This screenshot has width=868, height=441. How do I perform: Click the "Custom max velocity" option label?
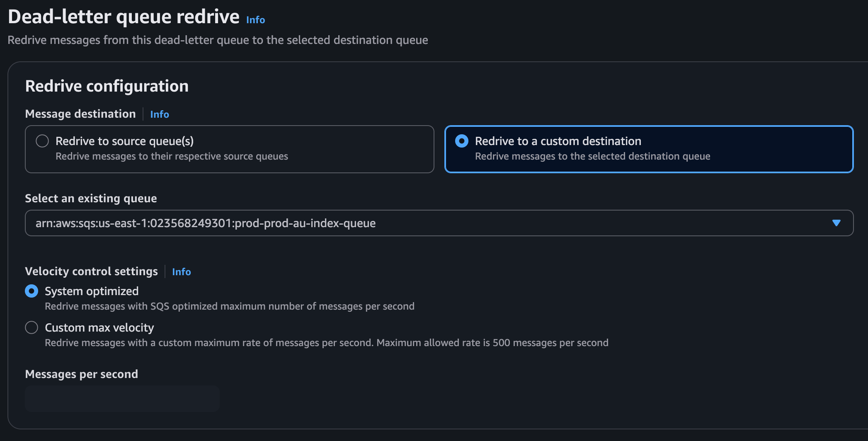click(x=99, y=327)
